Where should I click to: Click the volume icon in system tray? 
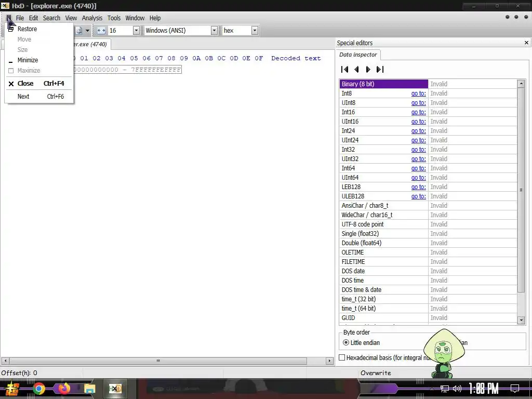pyautogui.click(x=457, y=389)
